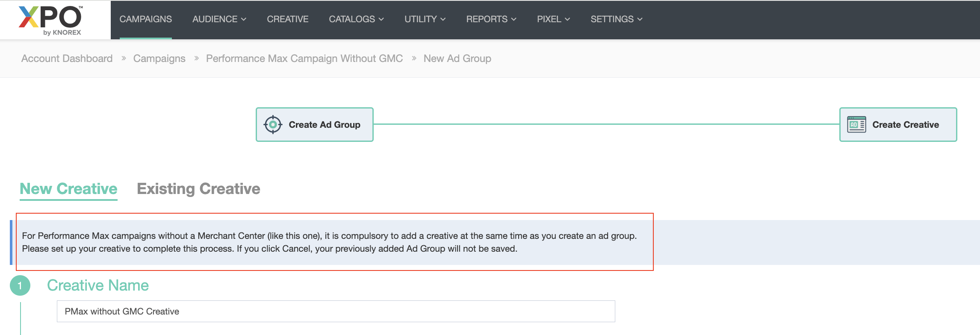Navigate to Account Dashboard breadcrumb
980x335 pixels.
pos(67,59)
